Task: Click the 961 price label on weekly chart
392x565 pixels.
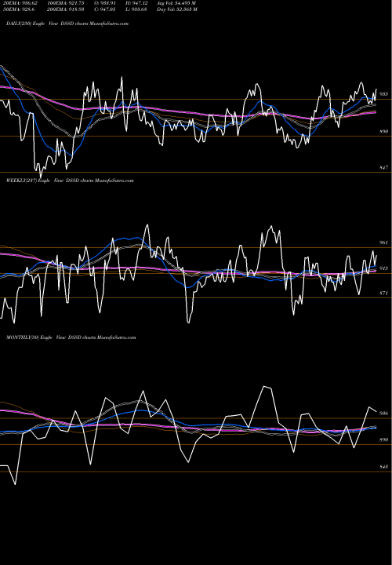Action: pos(383,242)
